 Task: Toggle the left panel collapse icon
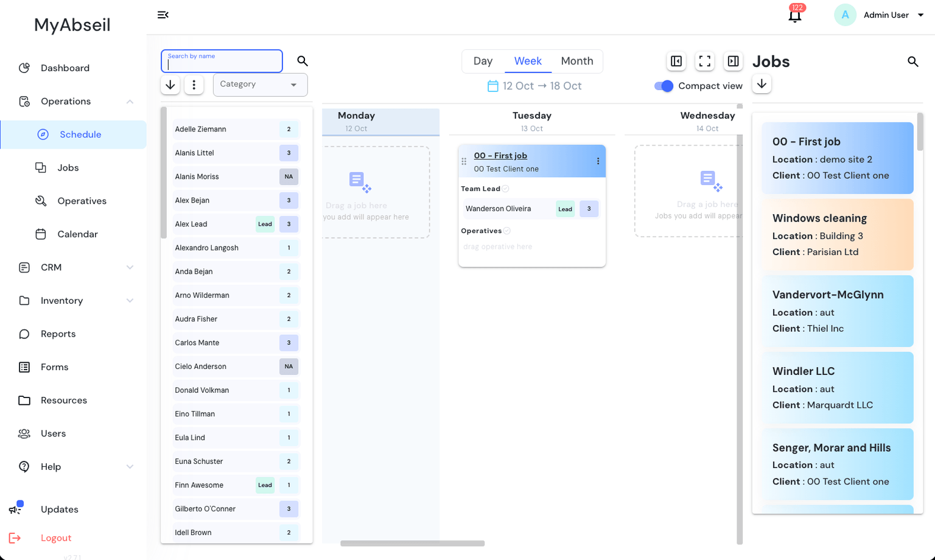pyautogui.click(x=676, y=61)
